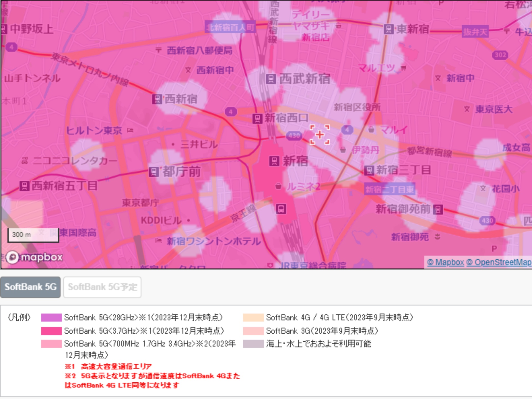Click the 東京都庁 map label
532x399 pixels.
pyautogui.click(x=140, y=203)
